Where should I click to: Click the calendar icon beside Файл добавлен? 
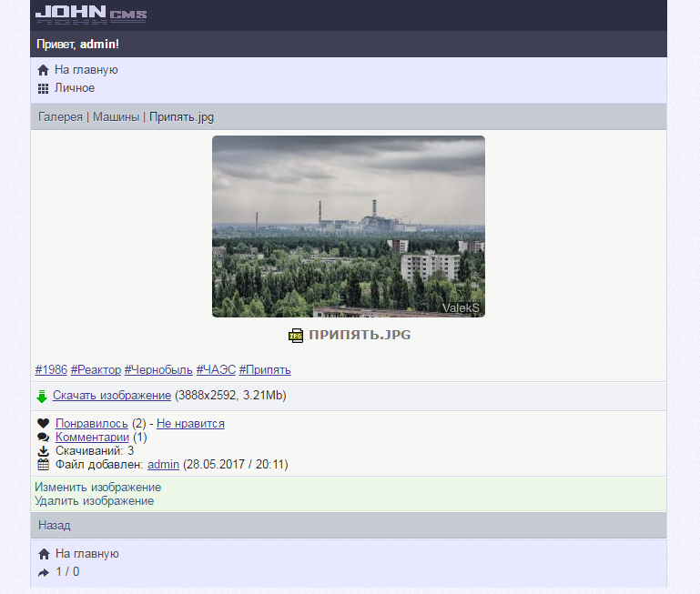[x=44, y=465]
